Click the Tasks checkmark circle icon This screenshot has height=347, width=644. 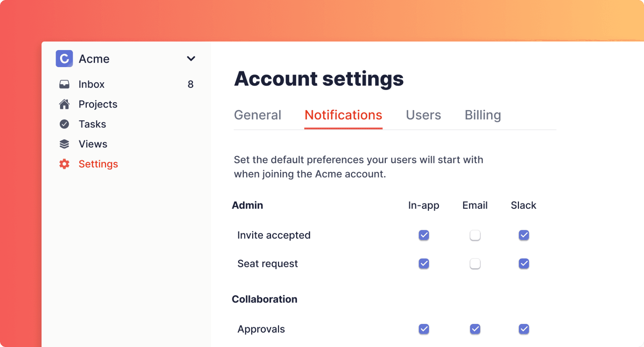64,124
